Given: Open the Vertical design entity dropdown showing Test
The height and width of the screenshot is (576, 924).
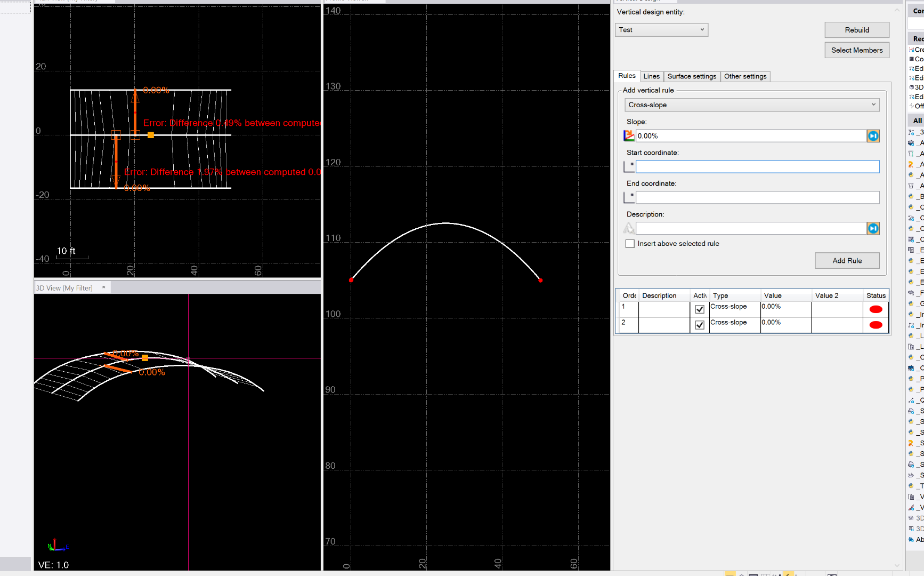Looking at the screenshot, I should point(702,30).
